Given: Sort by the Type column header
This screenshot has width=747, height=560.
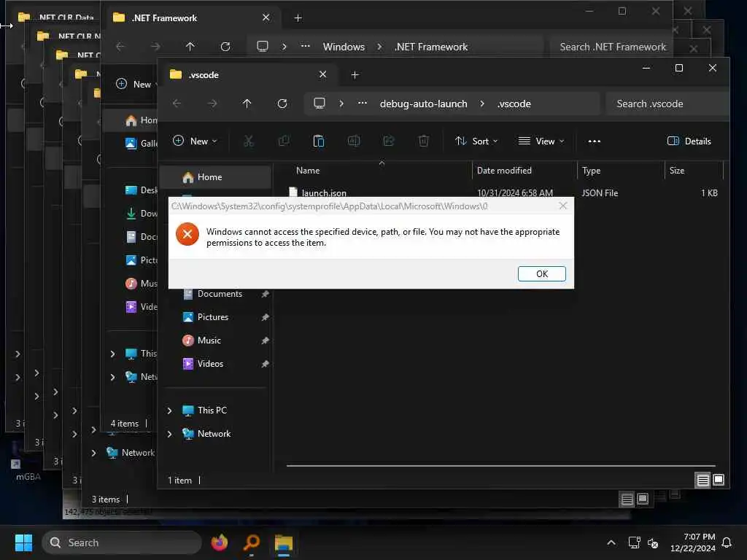Looking at the screenshot, I should (591, 171).
